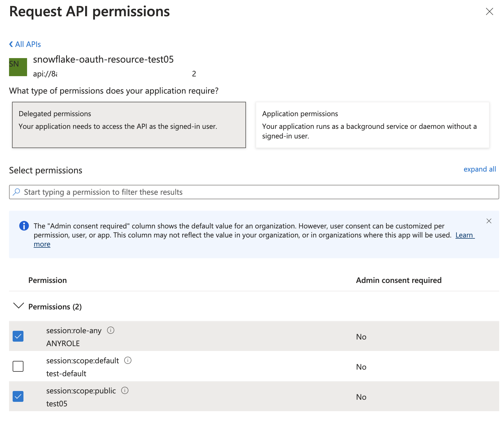Click the search magnifier icon

(17, 192)
